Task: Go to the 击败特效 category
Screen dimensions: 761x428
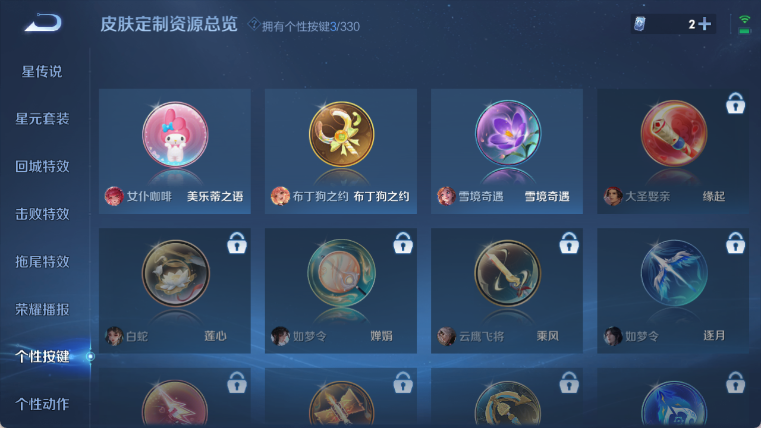Action: (x=42, y=214)
